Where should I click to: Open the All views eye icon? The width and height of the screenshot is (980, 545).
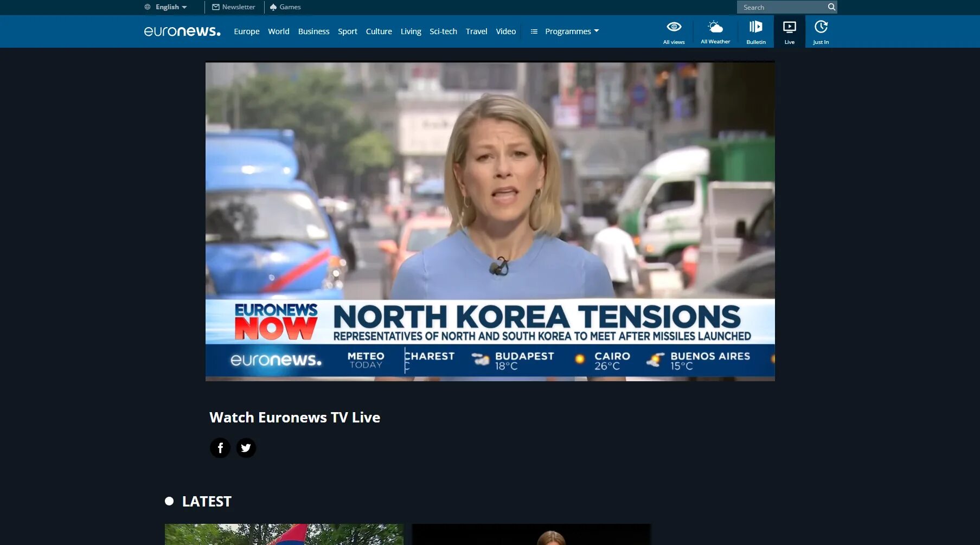point(674,27)
